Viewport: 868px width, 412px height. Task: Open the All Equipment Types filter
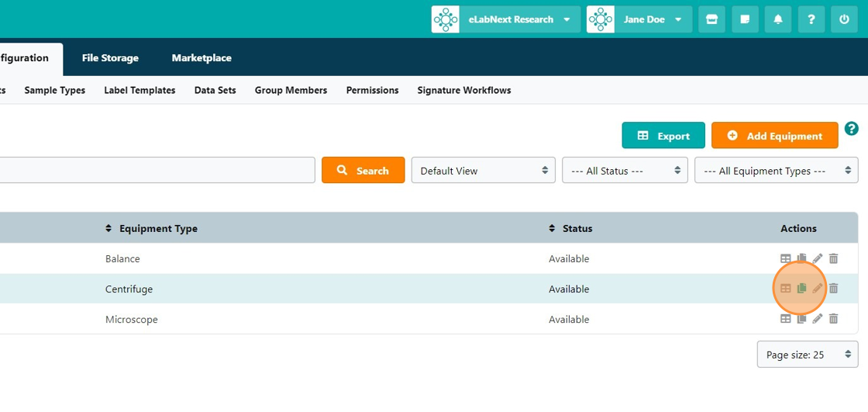[776, 170]
